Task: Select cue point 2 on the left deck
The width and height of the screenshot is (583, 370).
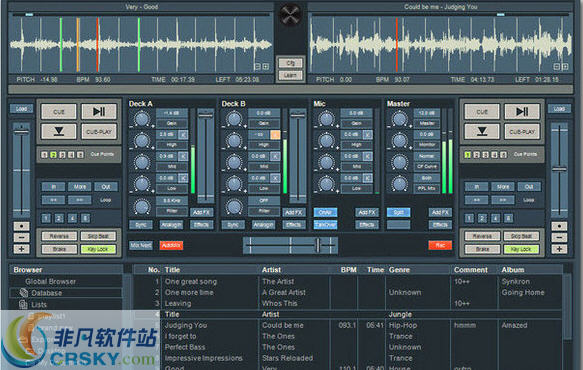Action: 53,155
